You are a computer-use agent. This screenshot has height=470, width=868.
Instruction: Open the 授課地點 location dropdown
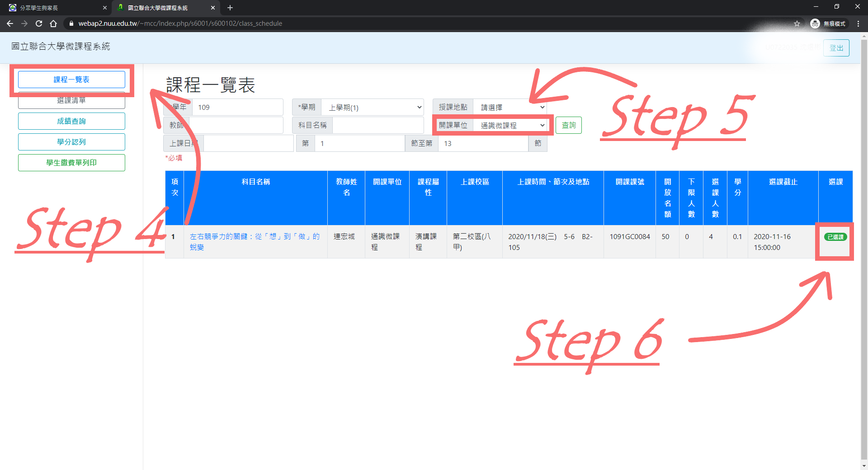[x=510, y=108]
